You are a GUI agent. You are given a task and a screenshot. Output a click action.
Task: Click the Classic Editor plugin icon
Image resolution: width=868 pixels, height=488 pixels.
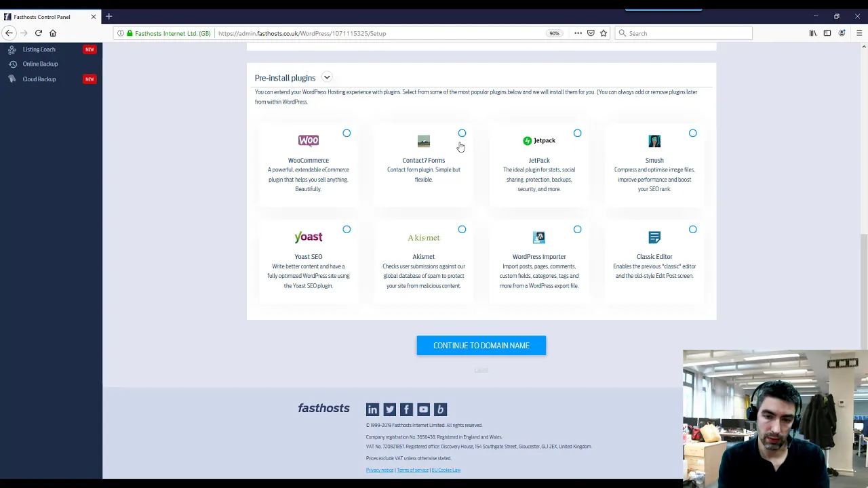(x=654, y=237)
